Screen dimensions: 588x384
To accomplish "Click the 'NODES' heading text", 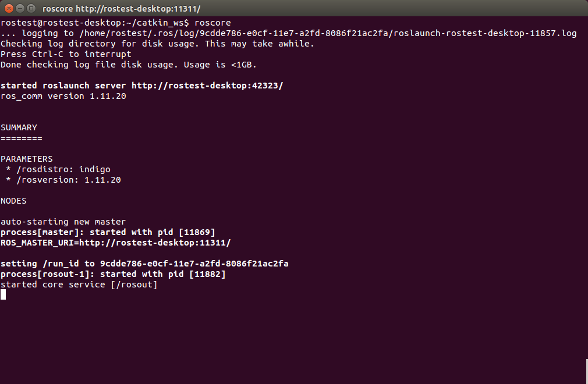I will click(x=13, y=201).
